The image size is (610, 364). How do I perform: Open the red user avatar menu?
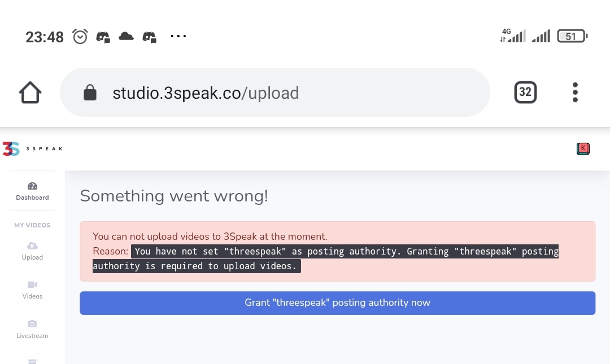583,148
